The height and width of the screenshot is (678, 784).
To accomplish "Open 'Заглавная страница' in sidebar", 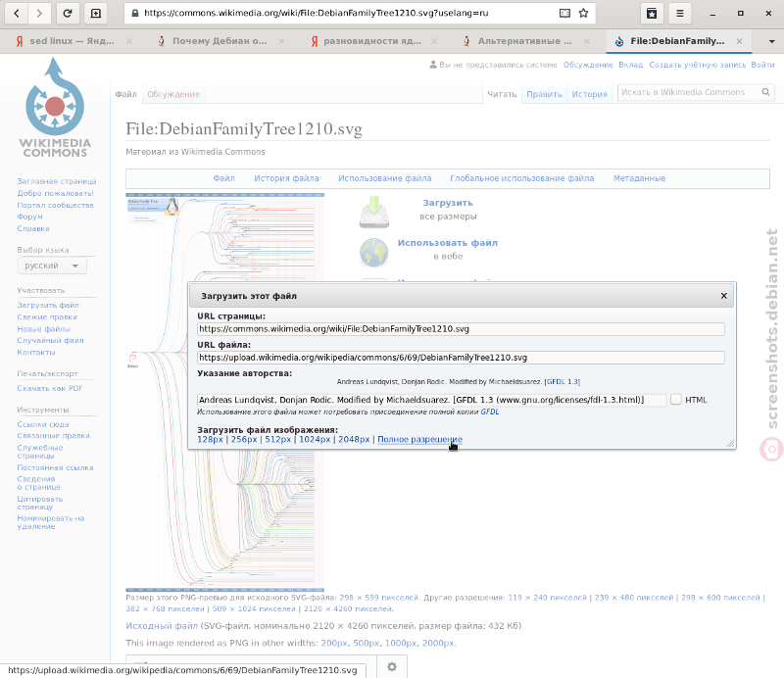I will [57, 181].
